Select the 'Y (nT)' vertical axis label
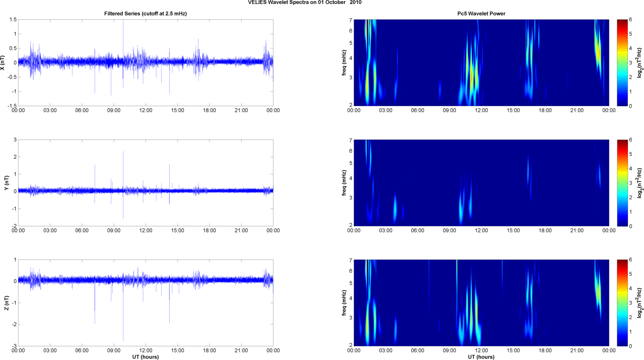Screen dimensions: 644x360 [x=6, y=183]
